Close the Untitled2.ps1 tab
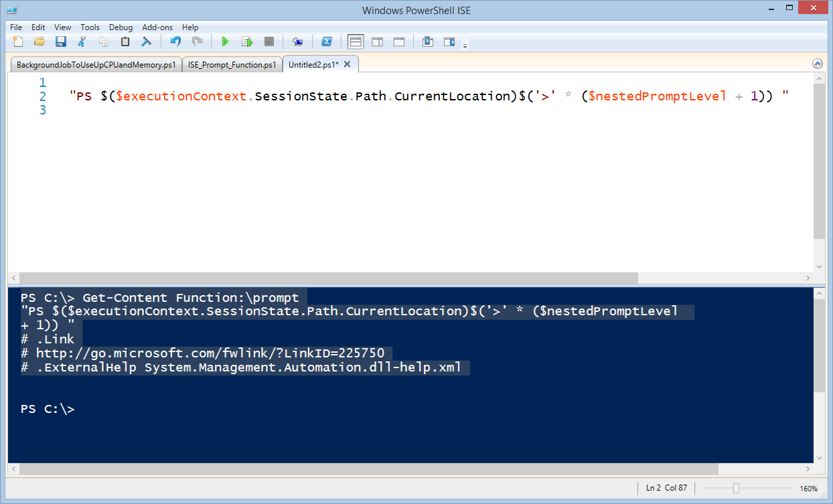Screen dimensions: 833x504 pyautogui.click(x=346, y=64)
